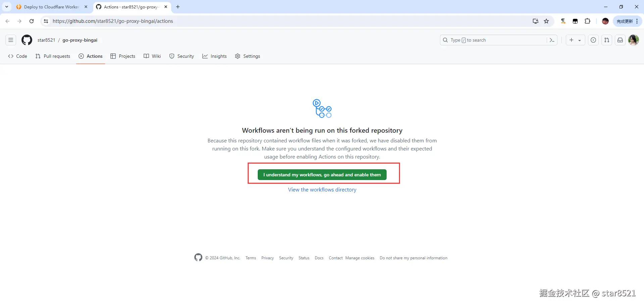This screenshot has height=306, width=644.
Task: Click the GitHub Octocat logo in header
Action: point(27,40)
